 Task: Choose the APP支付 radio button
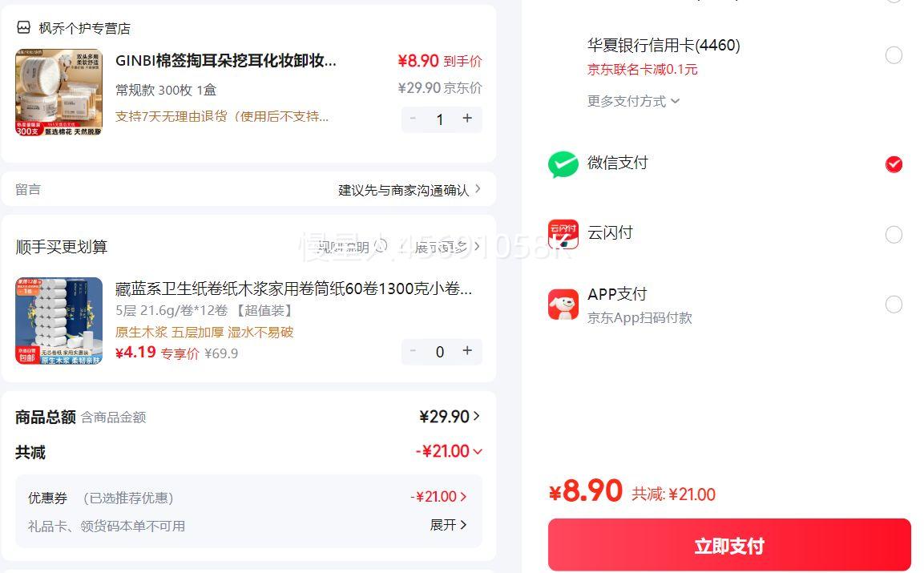coord(893,305)
